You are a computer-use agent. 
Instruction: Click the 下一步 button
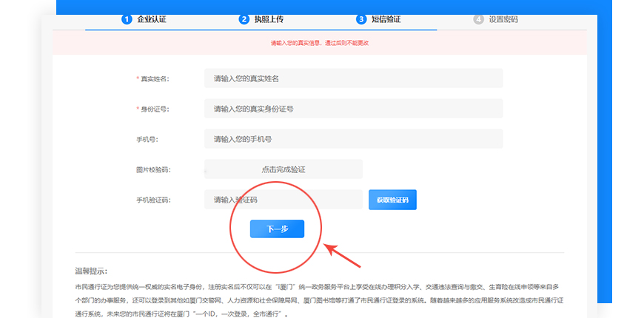point(277,229)
